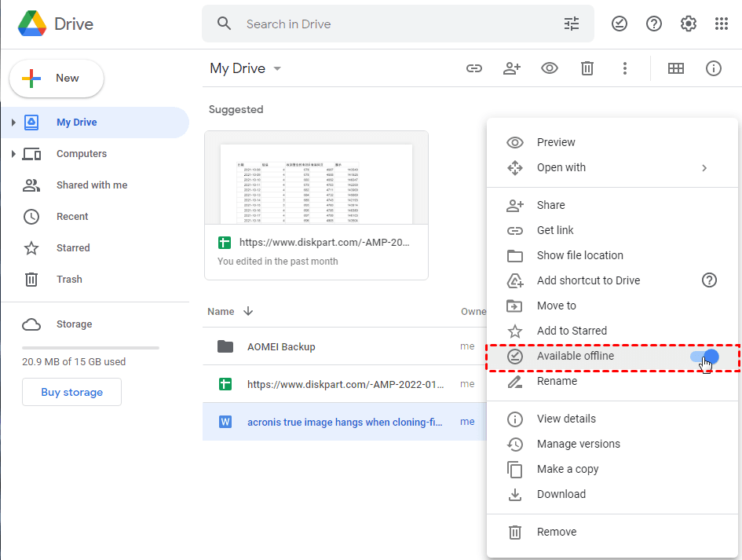This screenshot has height=560, width=742.
Task: Click the trash icon in toolbar
Action: click(587, 68)
